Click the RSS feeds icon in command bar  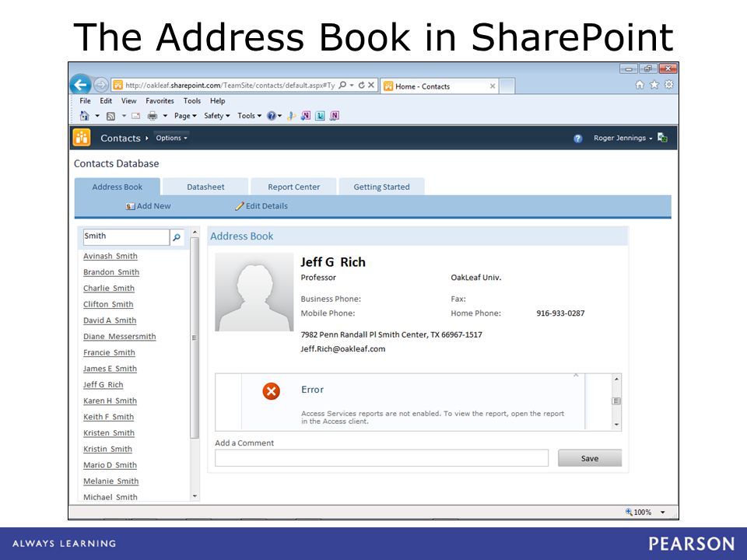point(110,116)
